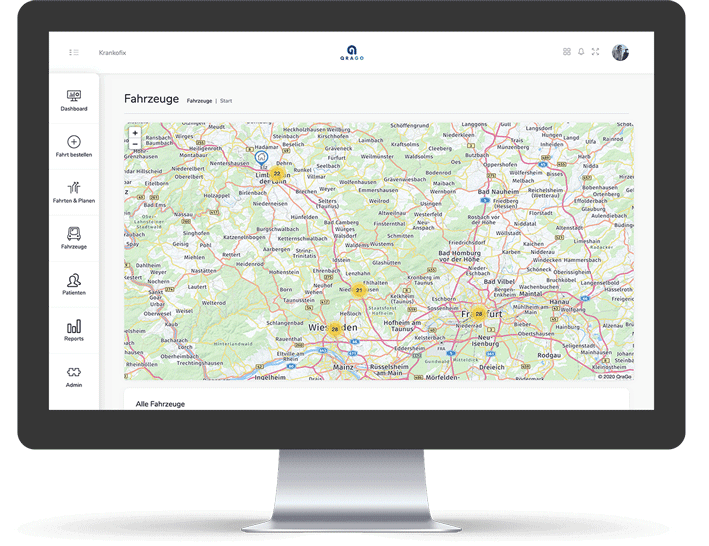The height and width of the screenshot is (546, 709).
Task: Open the Patienten sidebar icon
Action: 73,281
